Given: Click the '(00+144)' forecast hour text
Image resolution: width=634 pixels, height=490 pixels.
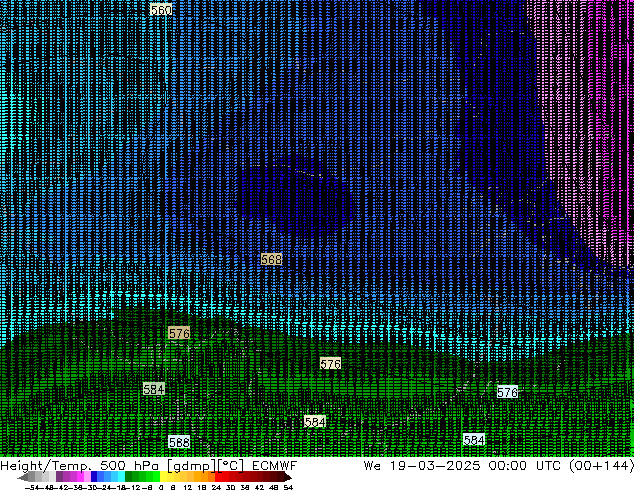Looking at the screenshot, I should click(x=601, y=466).
